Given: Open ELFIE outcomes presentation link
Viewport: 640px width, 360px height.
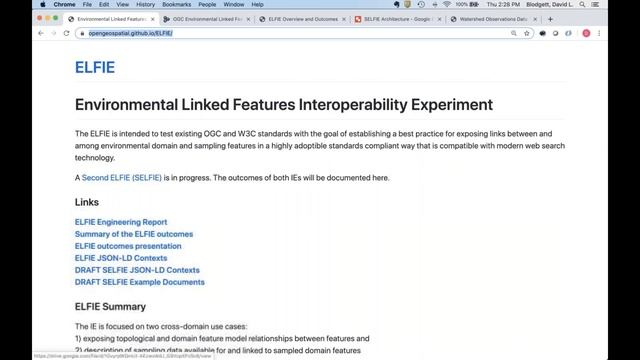Looking at the screenshot, I should pyautogui.click(x=128, y=246).
